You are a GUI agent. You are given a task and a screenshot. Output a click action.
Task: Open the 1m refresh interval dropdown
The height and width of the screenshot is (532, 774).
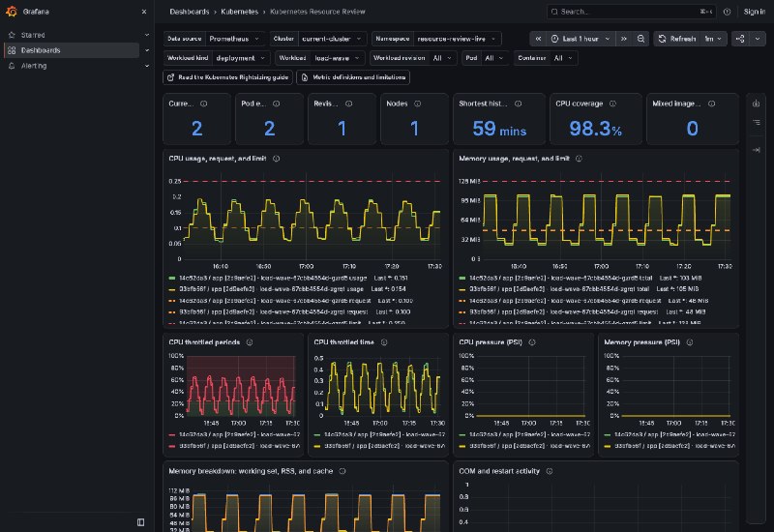(713, 39)
